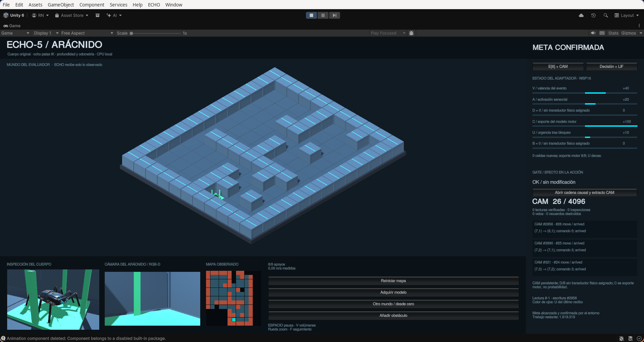
Task: Open the Game tab three-dot options menu
Action: (639, 26)
